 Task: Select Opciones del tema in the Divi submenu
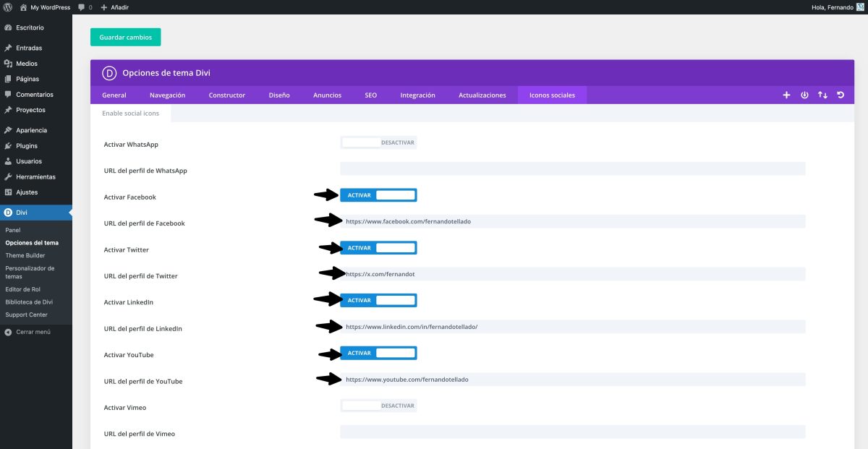[x=33, y=242]
